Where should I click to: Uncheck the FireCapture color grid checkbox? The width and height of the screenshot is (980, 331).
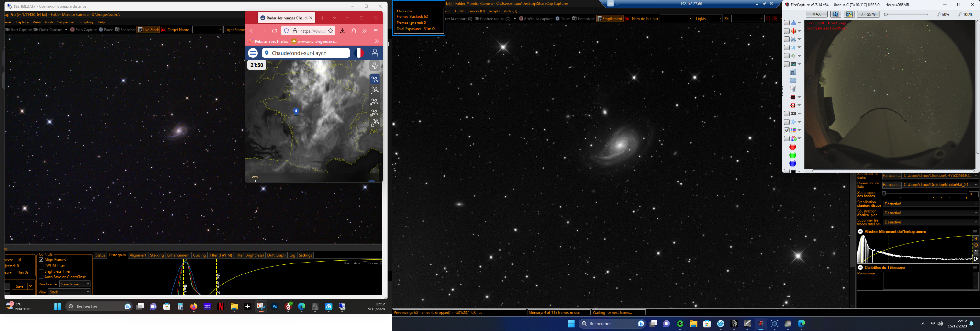coord(786,130)
